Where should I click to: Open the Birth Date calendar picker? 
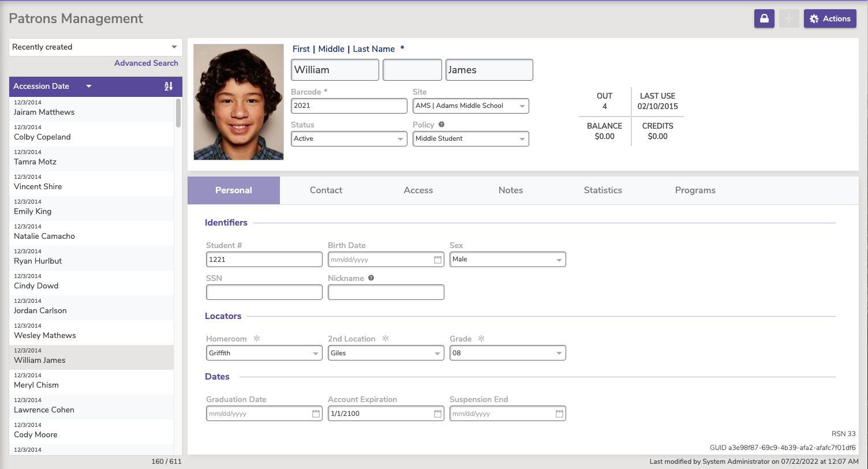[x=437, y=260]
